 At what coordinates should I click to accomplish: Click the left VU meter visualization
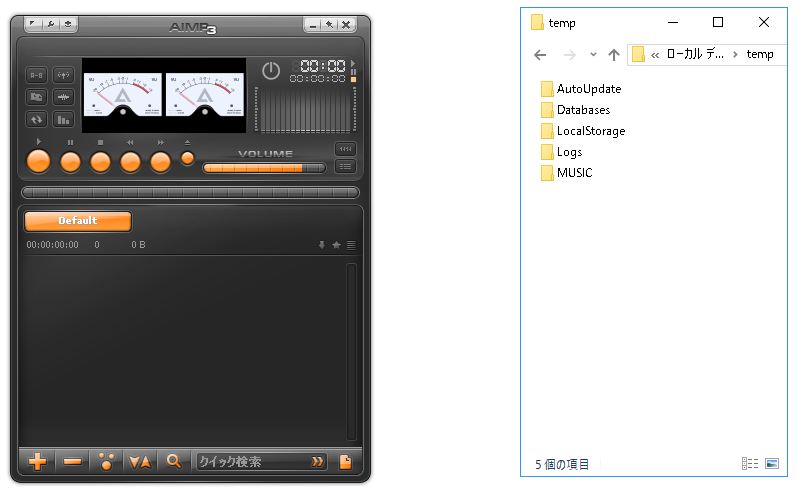pos(122,95)
